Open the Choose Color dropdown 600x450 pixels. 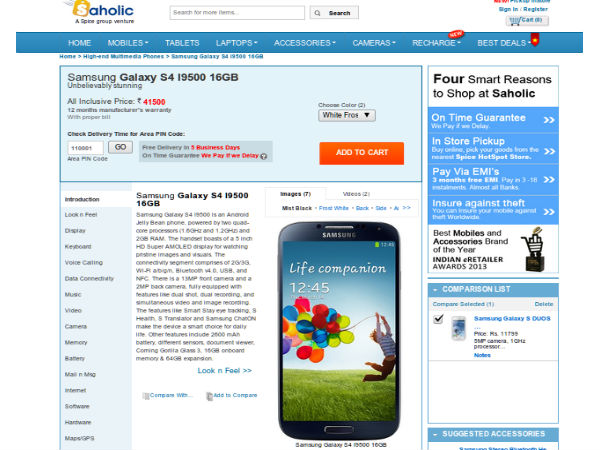pos(347,115)
